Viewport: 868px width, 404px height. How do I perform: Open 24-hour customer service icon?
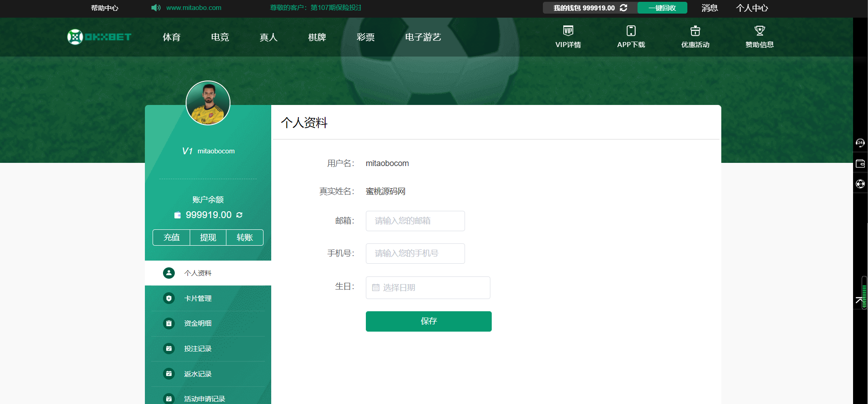(860, 143)
